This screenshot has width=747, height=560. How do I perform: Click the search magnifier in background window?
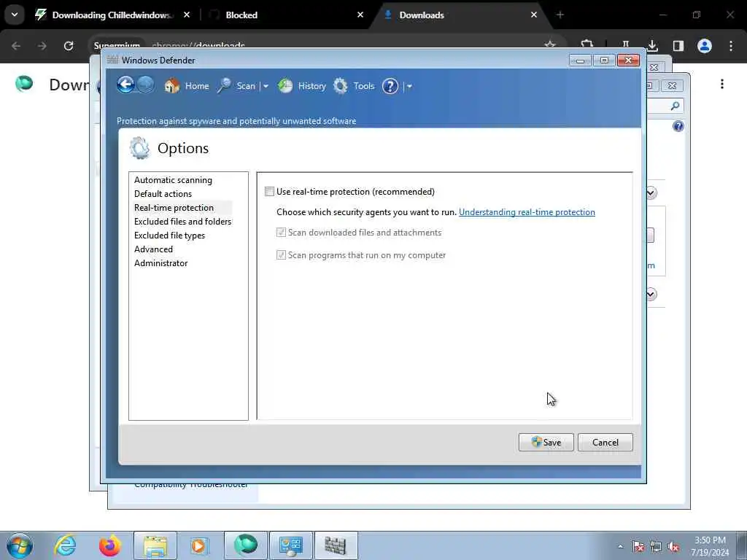point(675,106)
